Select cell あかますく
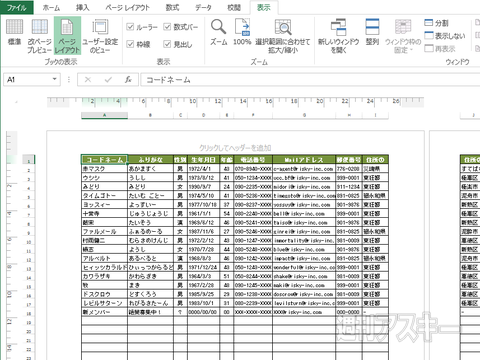The image size is (480, 360). pyautogui.click(x=150, y=169)
